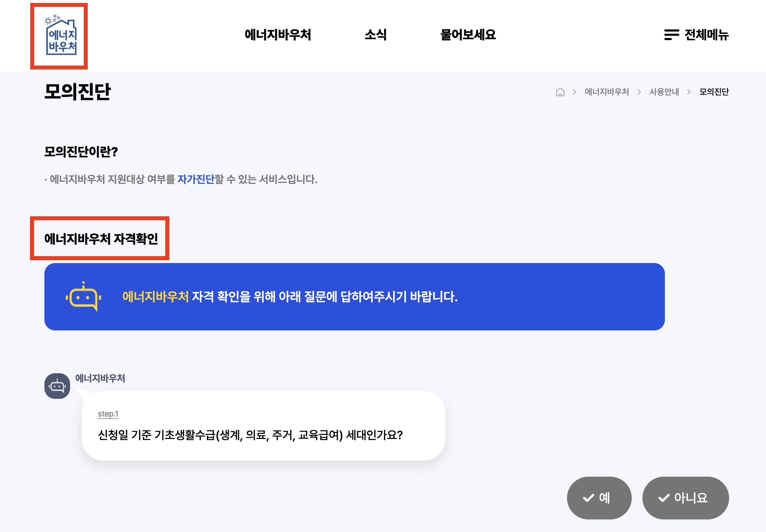The height and width of the screenshot is (532, 766).
Task: Click the gray chatbot avatar icon
Action: pos(57,386)
